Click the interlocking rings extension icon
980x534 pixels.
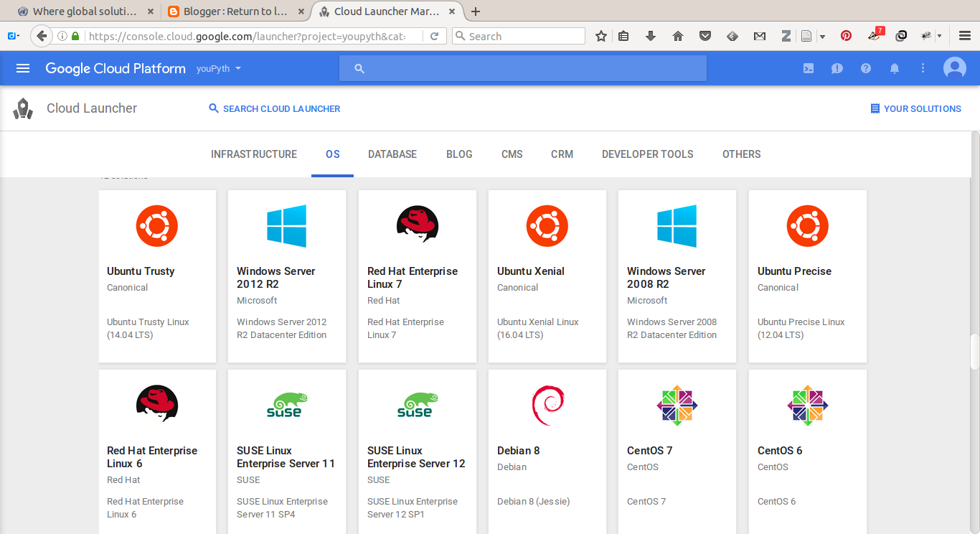pos(901,36)
